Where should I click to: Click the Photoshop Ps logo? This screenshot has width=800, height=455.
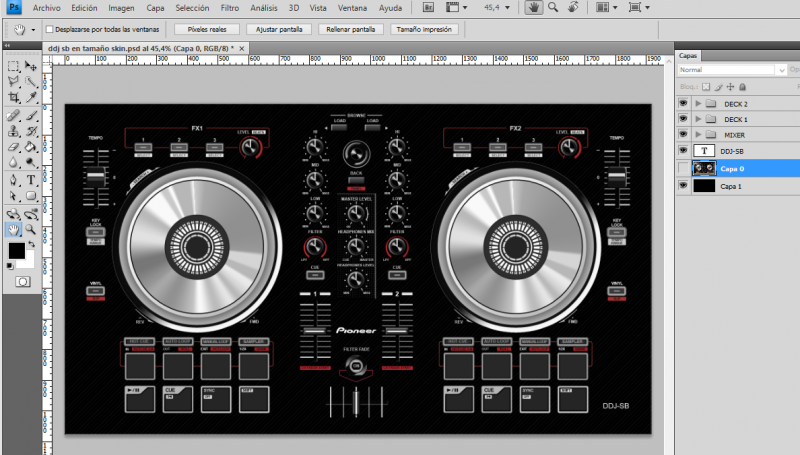(14, 7)
